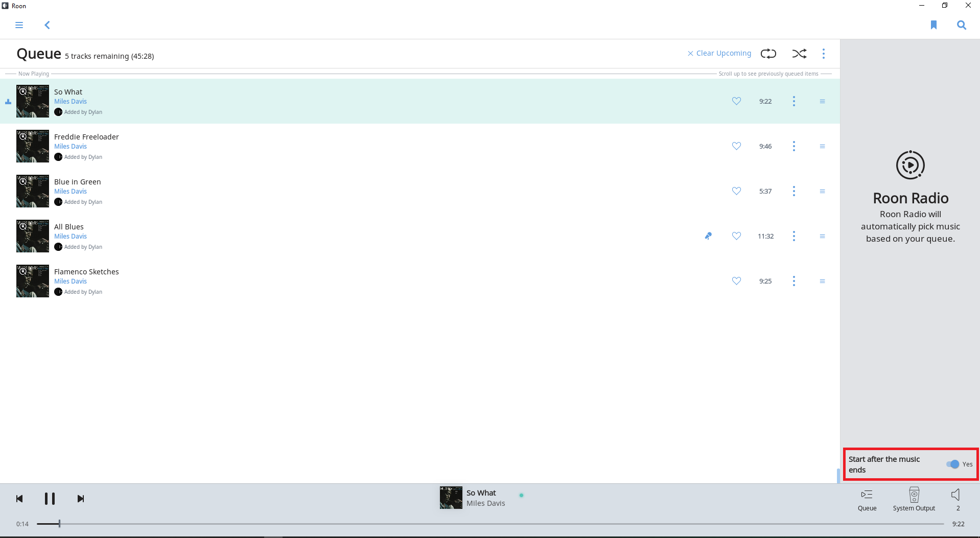Click the playback seek bar
Image resolution: width=980 pixels, height=538 pixels.
[x=490, y=524]
